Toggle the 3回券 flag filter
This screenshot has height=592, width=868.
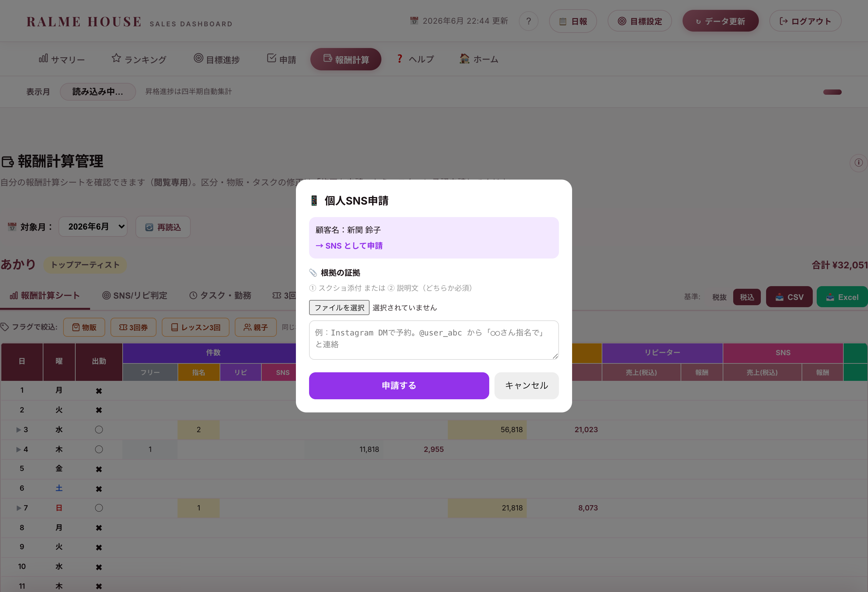(x=133, y=327)
